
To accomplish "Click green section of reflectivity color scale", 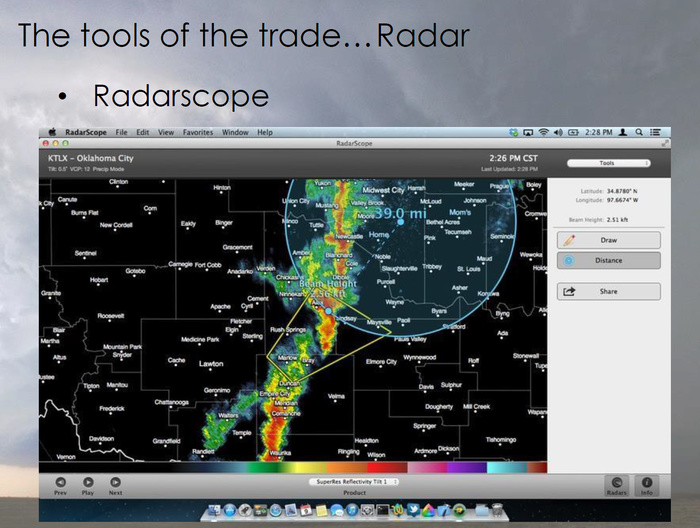I will click(x=263, y=467).
